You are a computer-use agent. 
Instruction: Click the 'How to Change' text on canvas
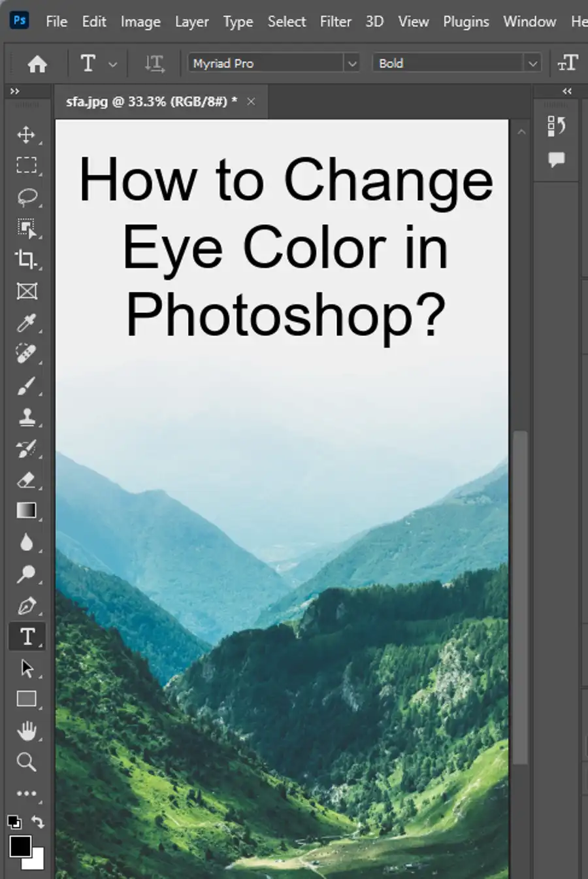(x=286, y=181)
